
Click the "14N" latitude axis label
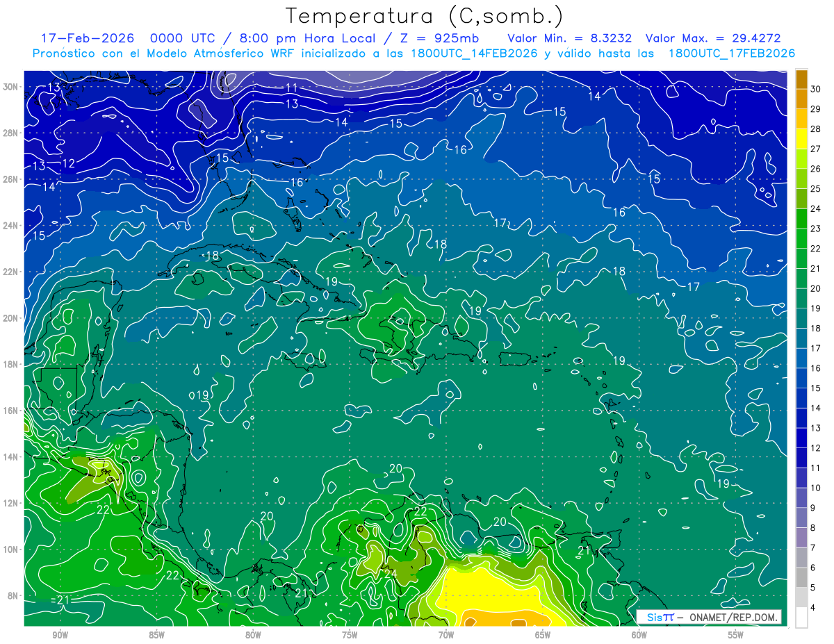(11, 456)
